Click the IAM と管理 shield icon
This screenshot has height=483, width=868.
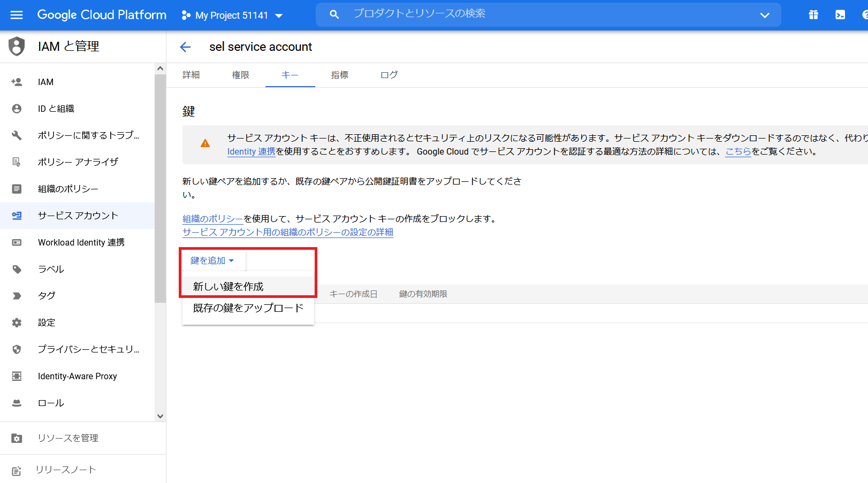pos(17,47)
